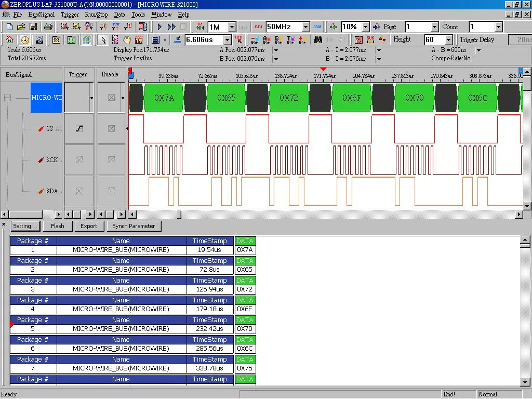Toggle the clock time display icon

coord(25,39)
